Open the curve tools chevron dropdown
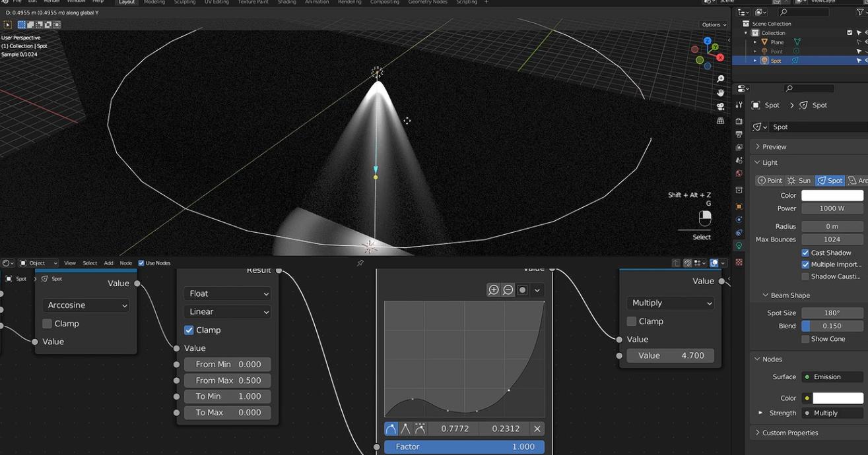868x455 pixels. [537, 290]
